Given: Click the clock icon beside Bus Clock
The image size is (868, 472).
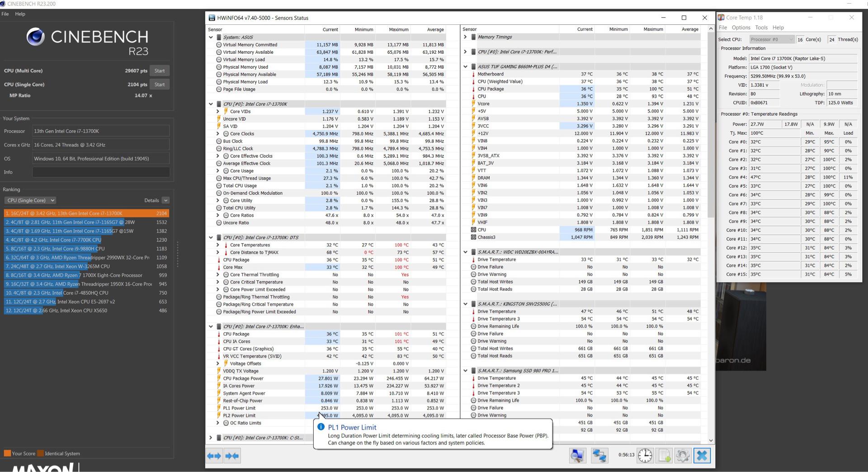Looking at the screenshot, I should tap(219, 141).
